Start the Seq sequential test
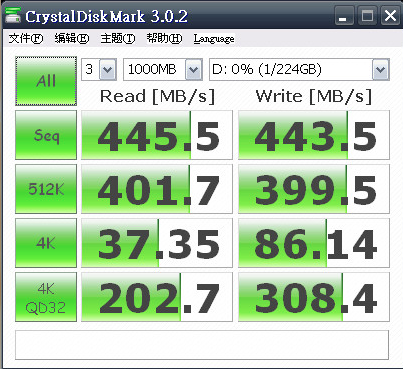The width and height of the screenshot is (403, 369). (46, 135)
